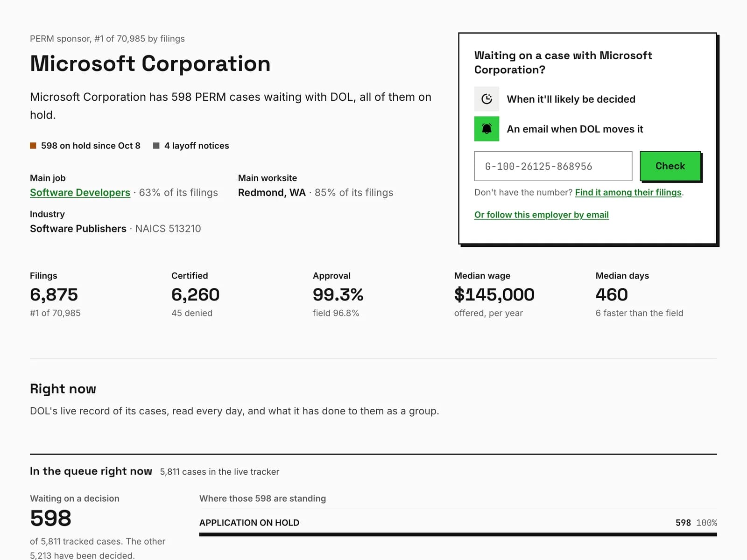Follow 'Find it among their filings' link
Image resolution: width=747 pixels, height=560 pixels.
tap(628, 192)
